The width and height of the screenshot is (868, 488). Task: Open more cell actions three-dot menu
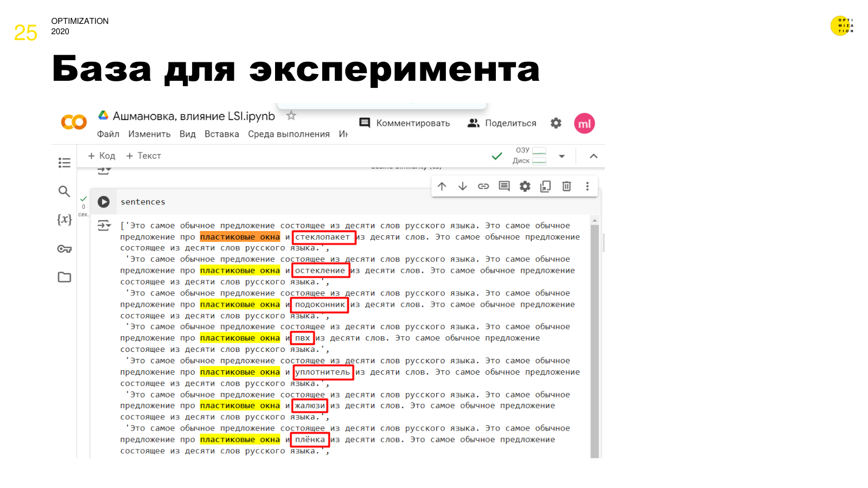pyautogui.click(x=587, y=187)
